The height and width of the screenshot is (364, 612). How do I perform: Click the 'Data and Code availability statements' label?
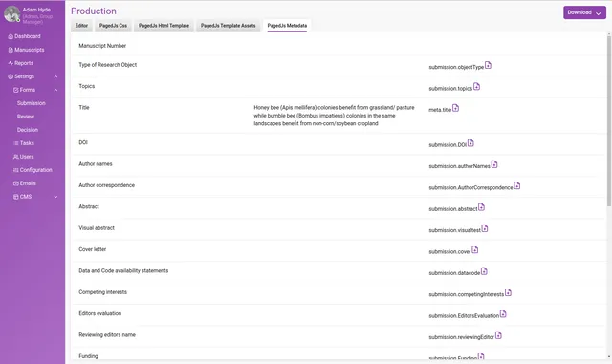point(123,270)
